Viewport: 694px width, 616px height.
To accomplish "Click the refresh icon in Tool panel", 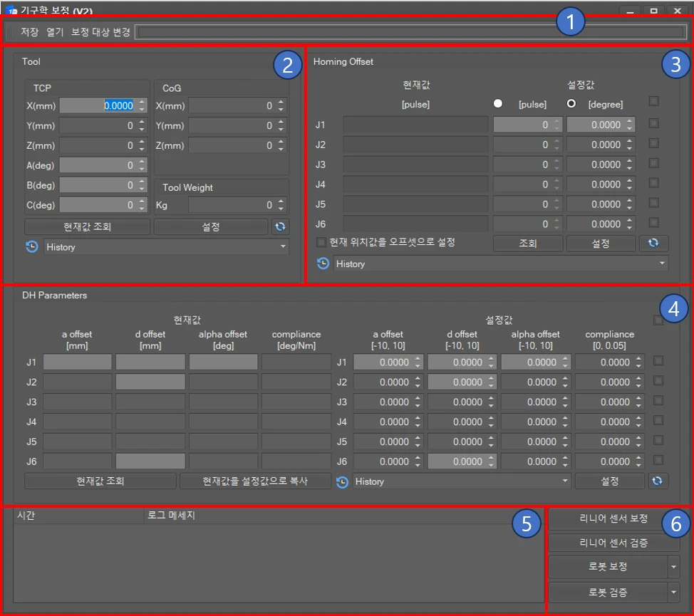I will click(280, 227).
